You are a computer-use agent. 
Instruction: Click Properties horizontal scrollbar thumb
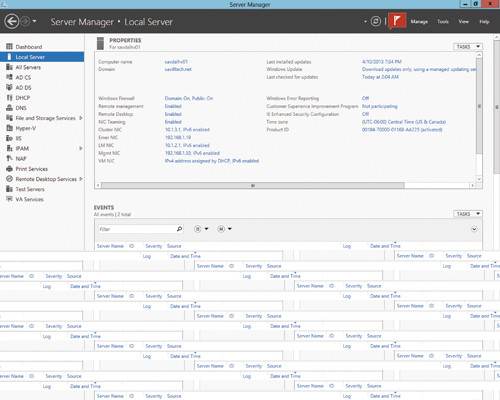(253, 185)
